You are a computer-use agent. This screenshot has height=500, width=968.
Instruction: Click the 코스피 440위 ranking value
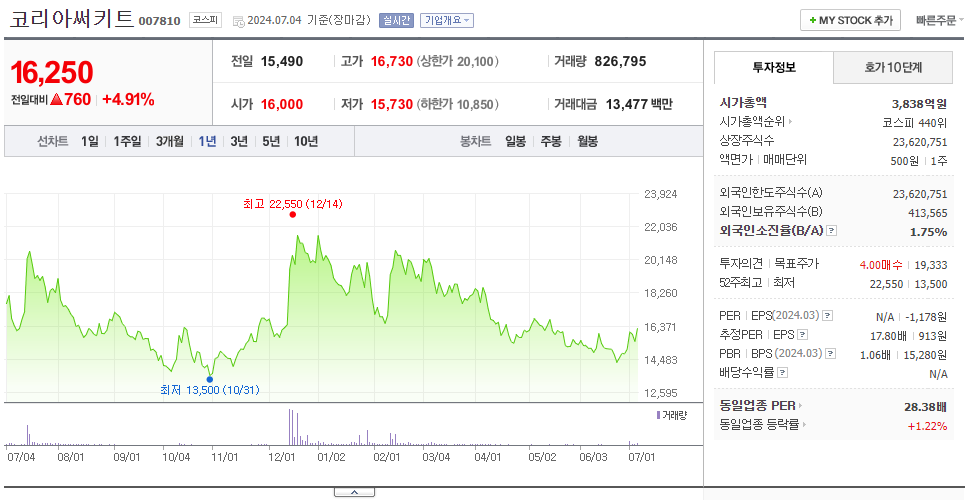point(916,122)
